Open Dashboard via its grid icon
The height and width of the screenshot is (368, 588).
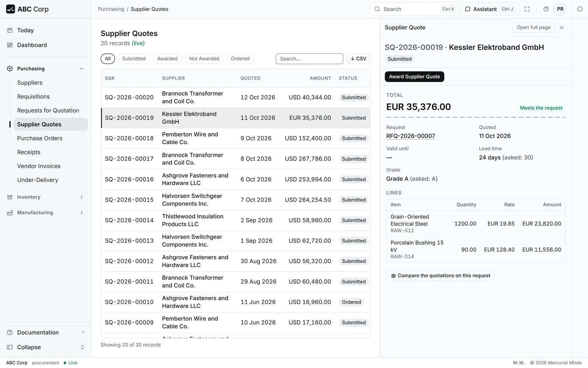coord(10,45)
